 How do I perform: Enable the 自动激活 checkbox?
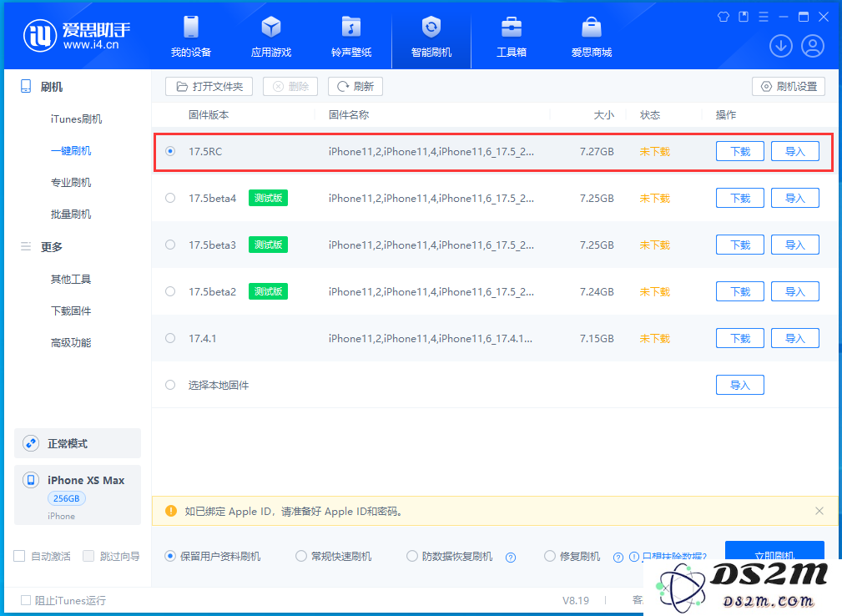point(19,557)
